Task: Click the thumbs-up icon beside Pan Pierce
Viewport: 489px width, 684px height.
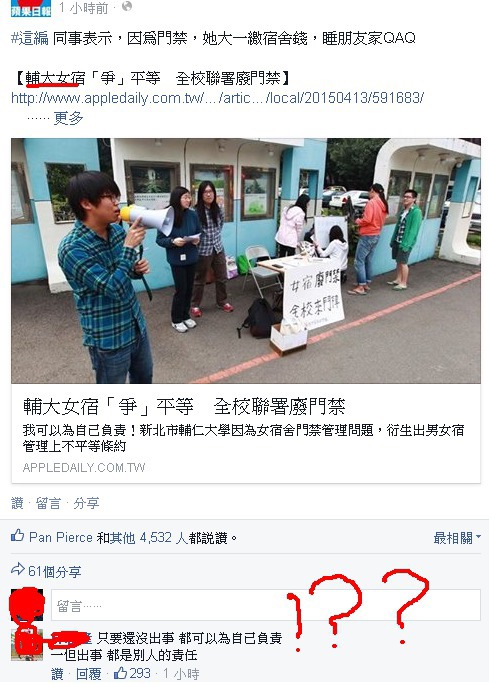Action: [17, 536]
